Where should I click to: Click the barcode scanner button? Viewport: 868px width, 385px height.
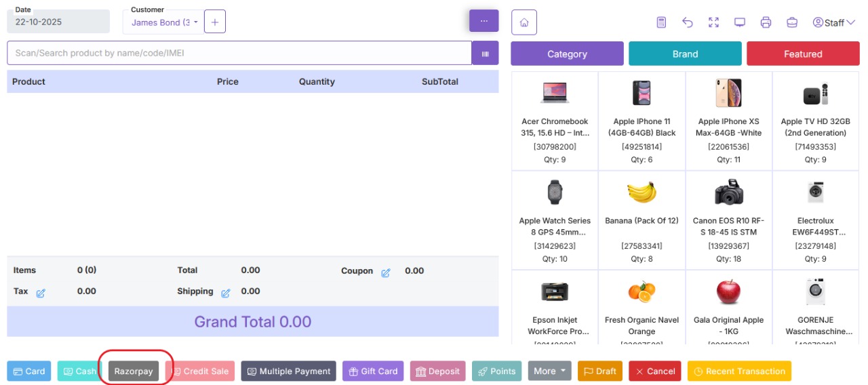click(x=485, y=53)
